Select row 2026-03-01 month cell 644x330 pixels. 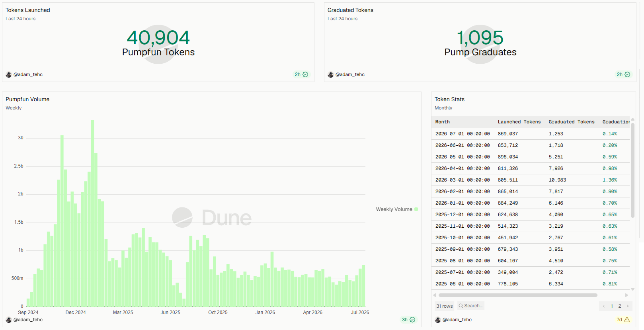[x=463, y=180]
